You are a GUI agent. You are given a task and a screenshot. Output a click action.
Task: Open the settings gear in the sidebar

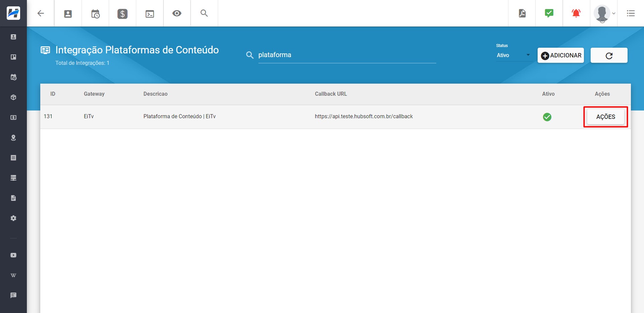click(13, 218)
